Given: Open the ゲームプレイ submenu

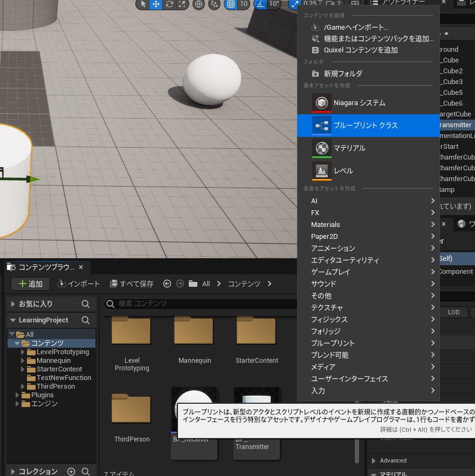Looking at the screenshot, I should 368,272.
